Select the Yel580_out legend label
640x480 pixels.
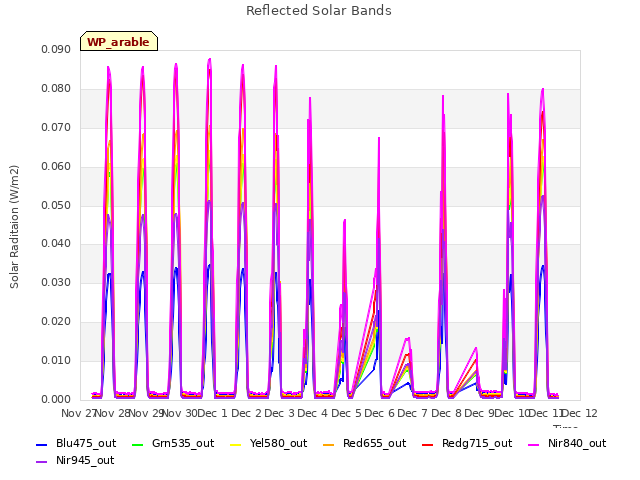[x=278, y=443]
